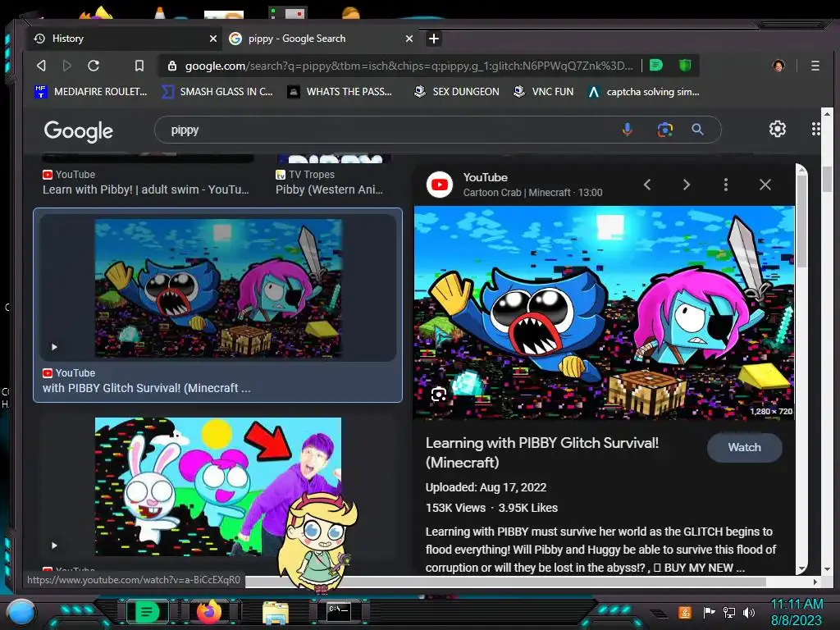Close the image preview panel
The width and height of the screenshot is (840, 630).
[765, 185]
